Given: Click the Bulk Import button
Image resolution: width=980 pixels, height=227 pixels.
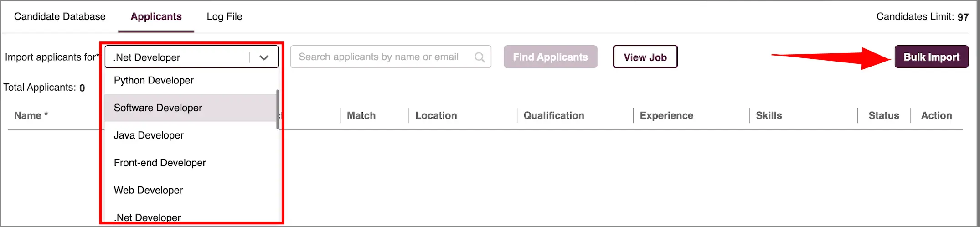Looking at the screenshot, I should (x=931, y=57).
